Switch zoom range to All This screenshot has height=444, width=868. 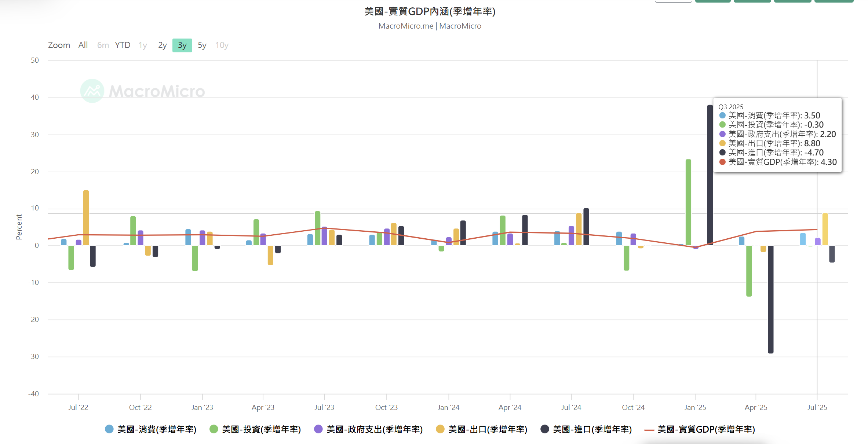[x=83, y=45]
